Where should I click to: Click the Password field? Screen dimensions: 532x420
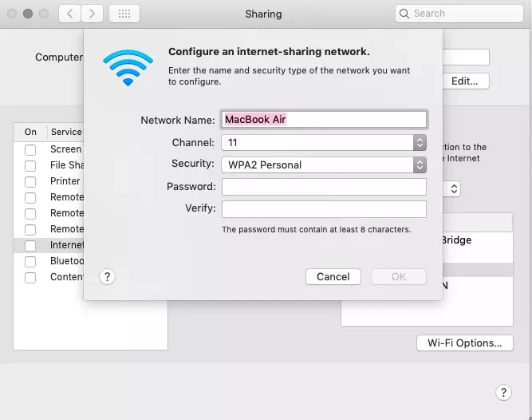(324, 187)
